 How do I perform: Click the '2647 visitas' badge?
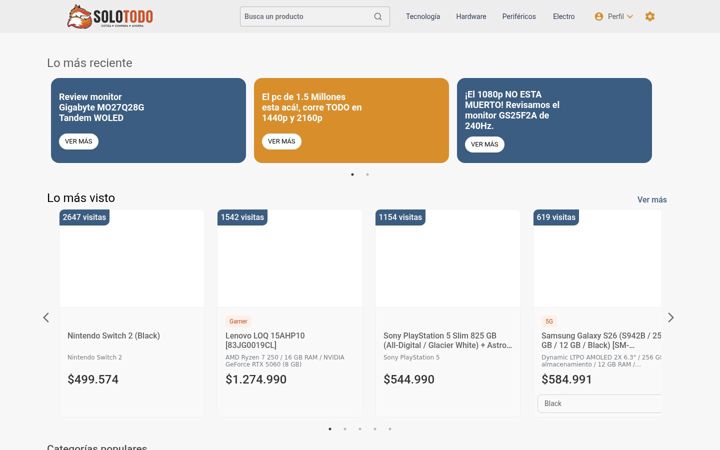tap(84, 217)
